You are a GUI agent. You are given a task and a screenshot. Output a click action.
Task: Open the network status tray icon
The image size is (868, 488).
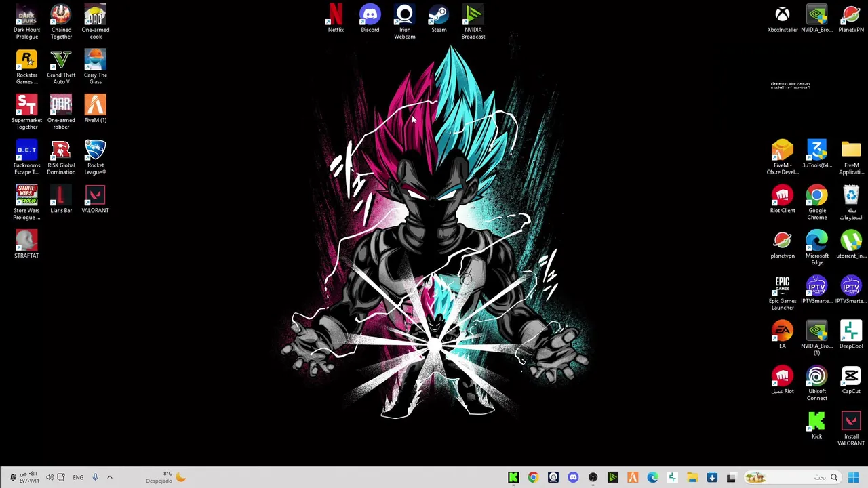[61, 478]
